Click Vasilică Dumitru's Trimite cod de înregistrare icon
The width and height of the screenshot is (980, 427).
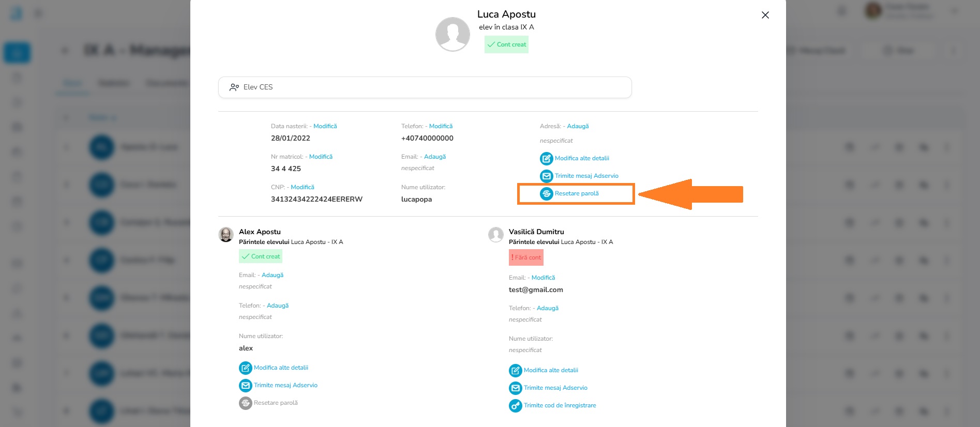515,406
